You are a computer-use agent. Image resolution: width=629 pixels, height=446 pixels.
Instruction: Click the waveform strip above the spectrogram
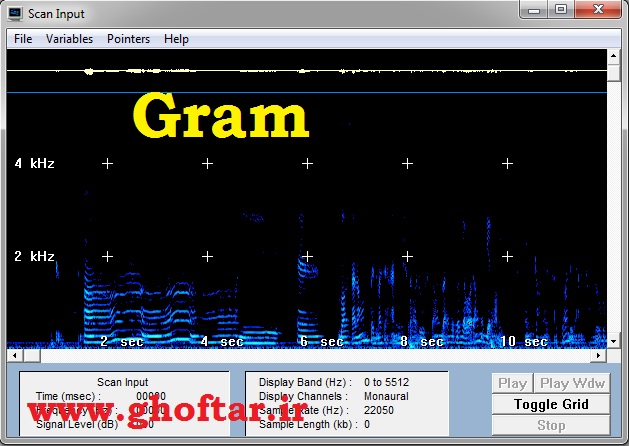click(x=307, y=71)
